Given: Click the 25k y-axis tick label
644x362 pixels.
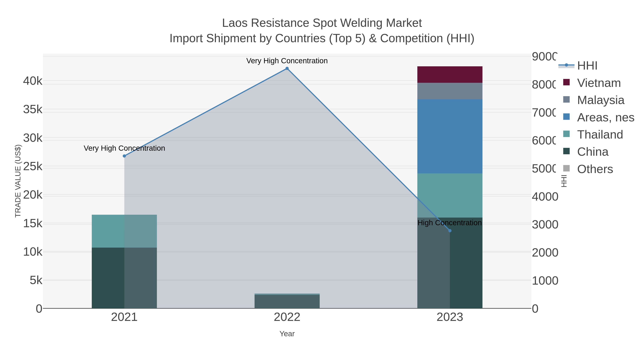Looking at the screenshot, I should click(33, 166).
